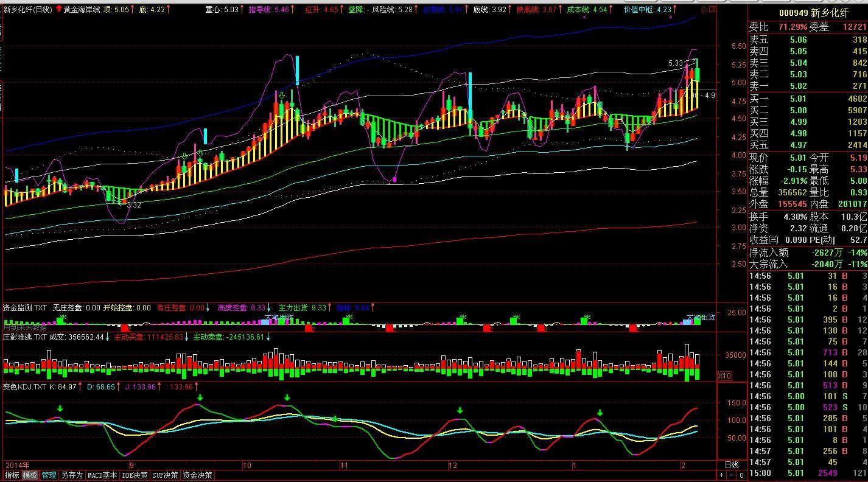Viewport: 868px width, 482px height.
Task: Select the SUP决策 template tab
Action: (165, 475)
